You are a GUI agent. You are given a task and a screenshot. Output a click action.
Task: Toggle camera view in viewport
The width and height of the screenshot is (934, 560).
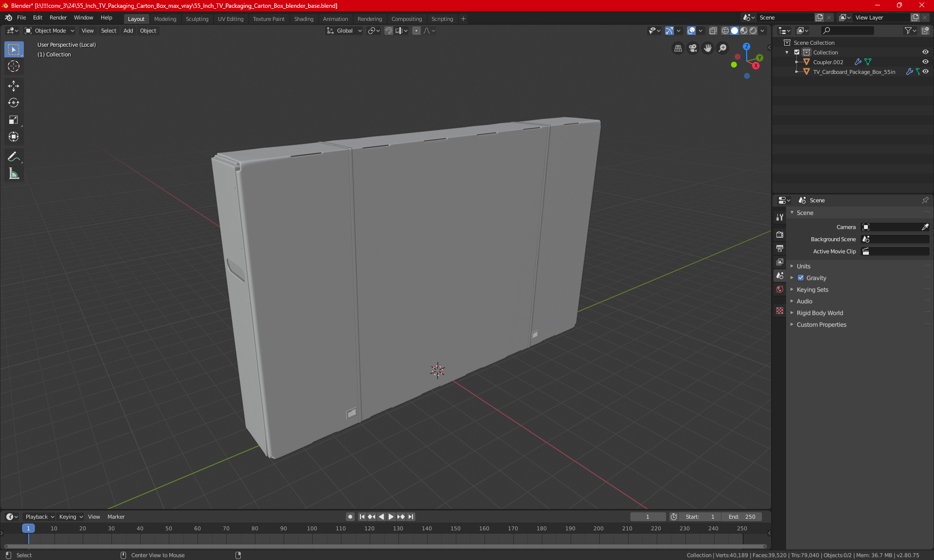click(x=693, y=48)
